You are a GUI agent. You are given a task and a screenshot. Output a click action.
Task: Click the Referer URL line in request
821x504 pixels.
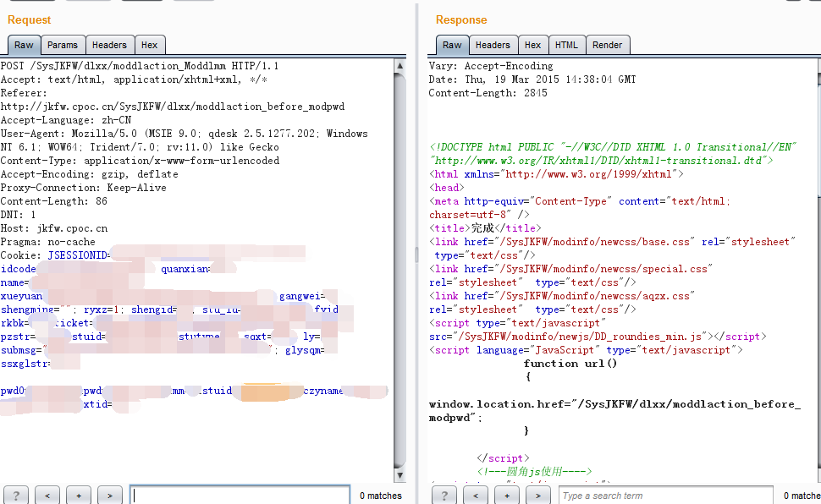click(173, 107)
